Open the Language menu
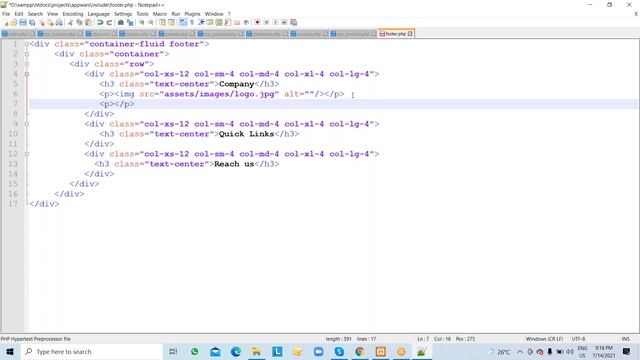This screenshot has height=360, width=640. pos(98,14)
